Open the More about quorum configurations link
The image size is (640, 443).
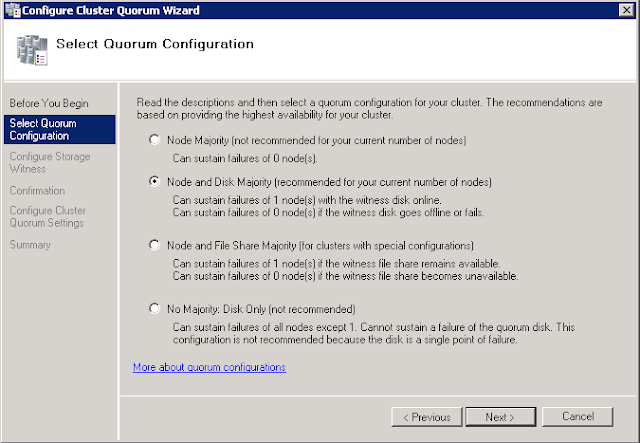[x=209, y=367]
